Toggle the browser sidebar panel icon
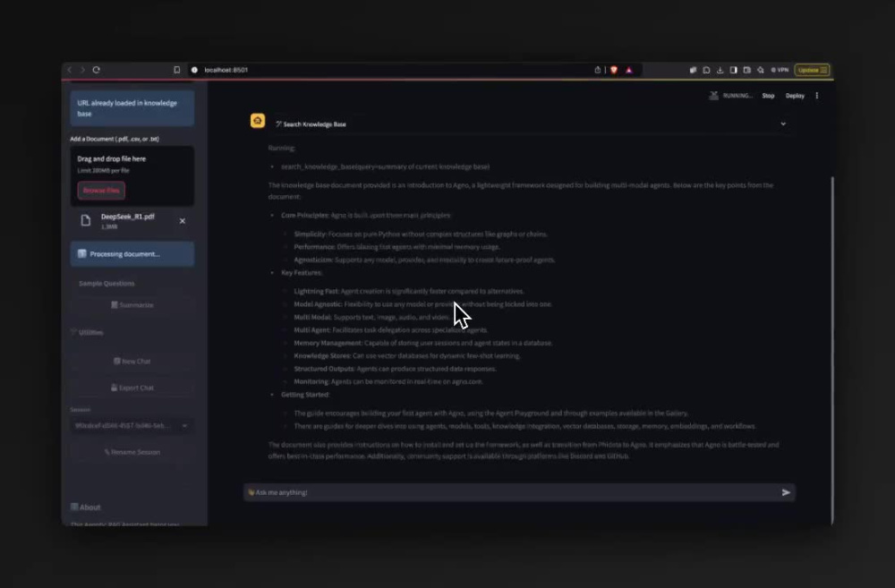This screenshot has height=588, width=895. [x=734, y=70]
